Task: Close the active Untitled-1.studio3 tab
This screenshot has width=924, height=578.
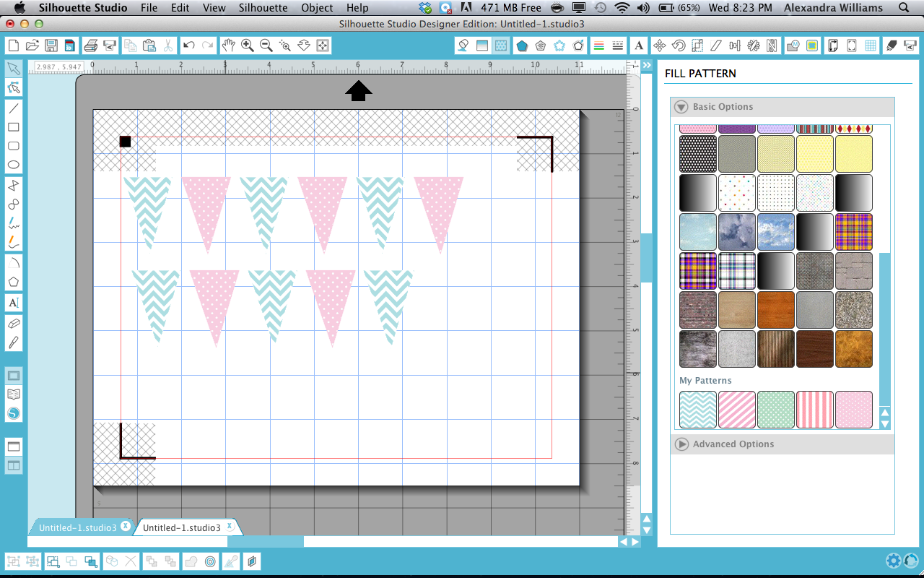Action: pyautogui.click(x=230, y=526)
